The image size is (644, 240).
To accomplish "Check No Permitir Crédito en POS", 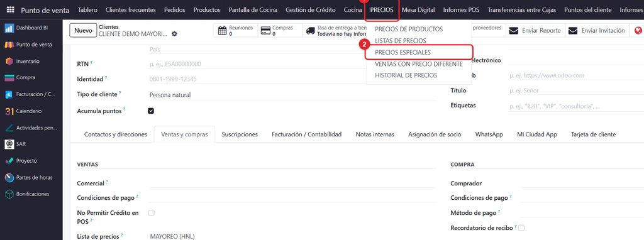I will [x=151, y=213].
